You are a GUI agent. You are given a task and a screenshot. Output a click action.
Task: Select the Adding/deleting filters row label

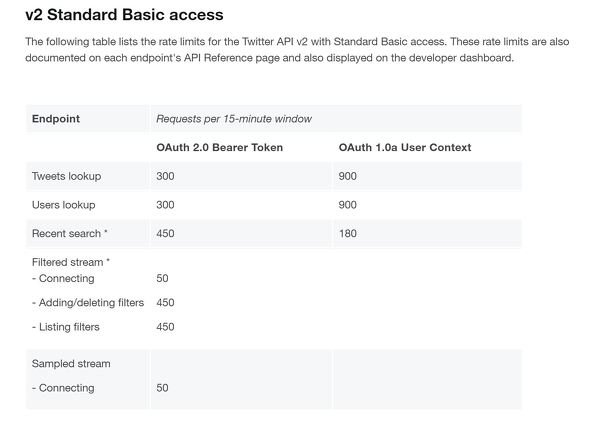coord(88,302)
